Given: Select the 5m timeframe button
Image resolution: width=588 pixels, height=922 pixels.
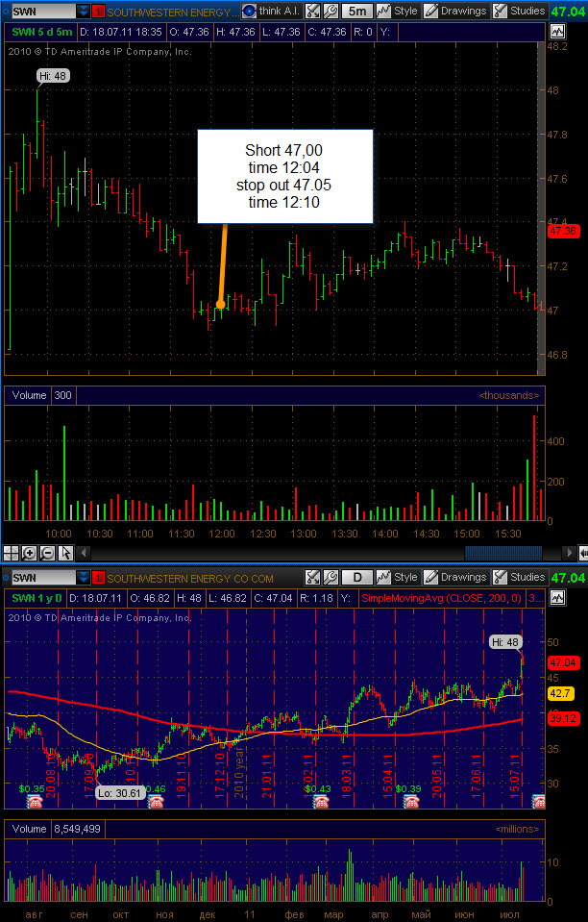Looking at the screenshot, I should point(356,11).
